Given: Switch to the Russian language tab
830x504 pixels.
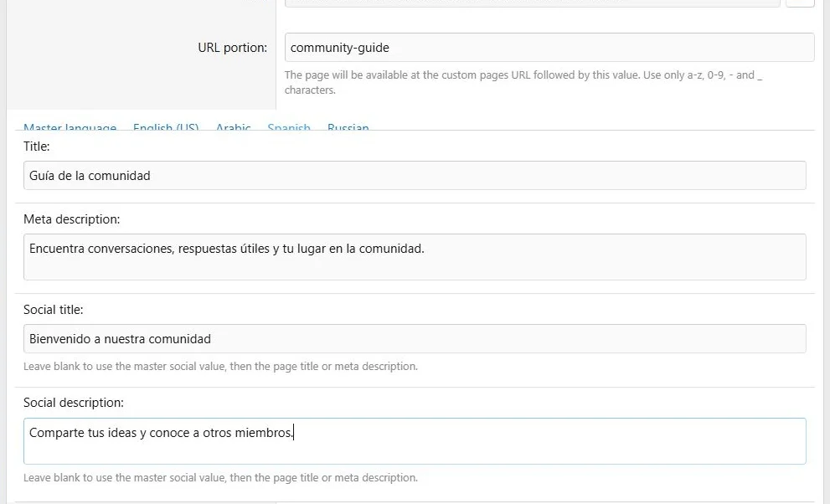Looking at the screenshot, I should tap(348, 127).
